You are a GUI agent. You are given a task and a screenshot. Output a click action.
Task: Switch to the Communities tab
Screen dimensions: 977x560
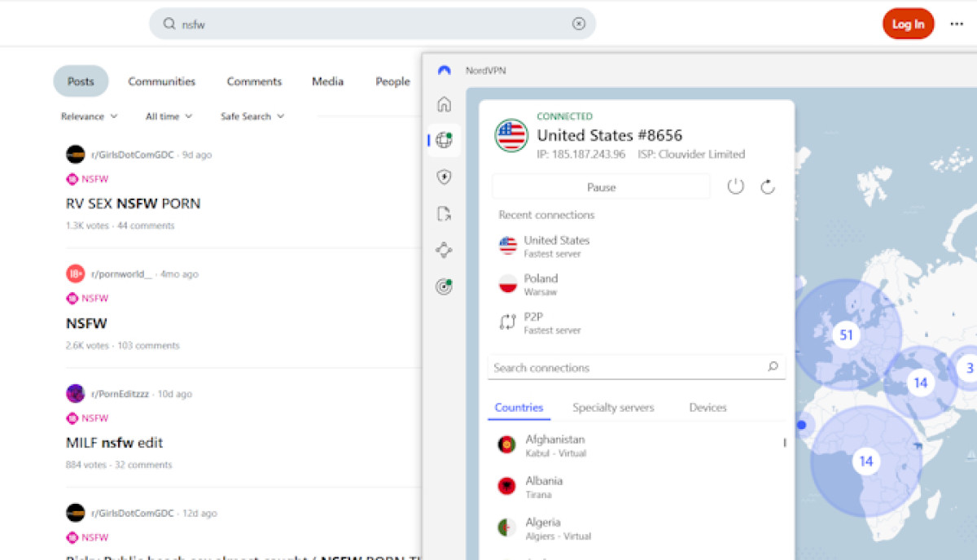(162, 81)
